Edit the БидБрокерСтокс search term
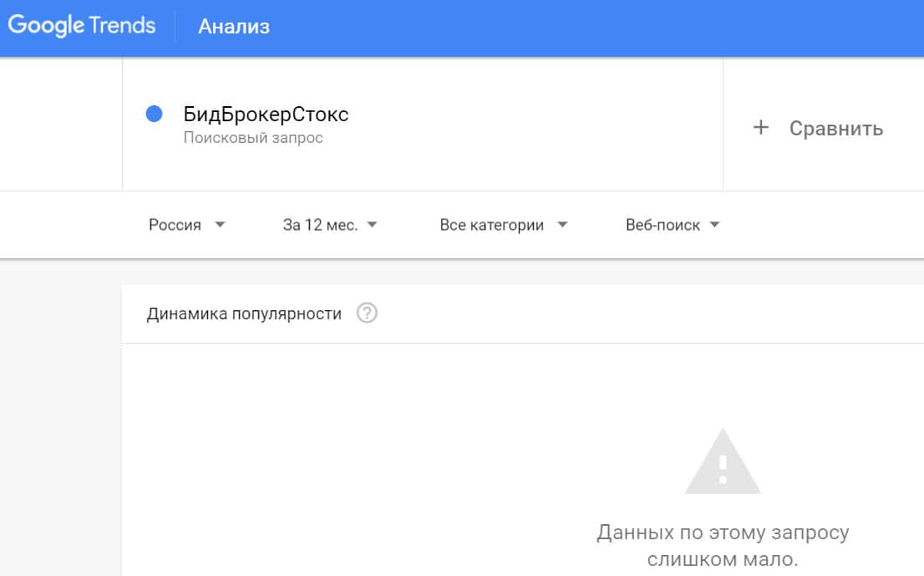The image size is (924, 576). pyautogui.click(x=266, y=115)
